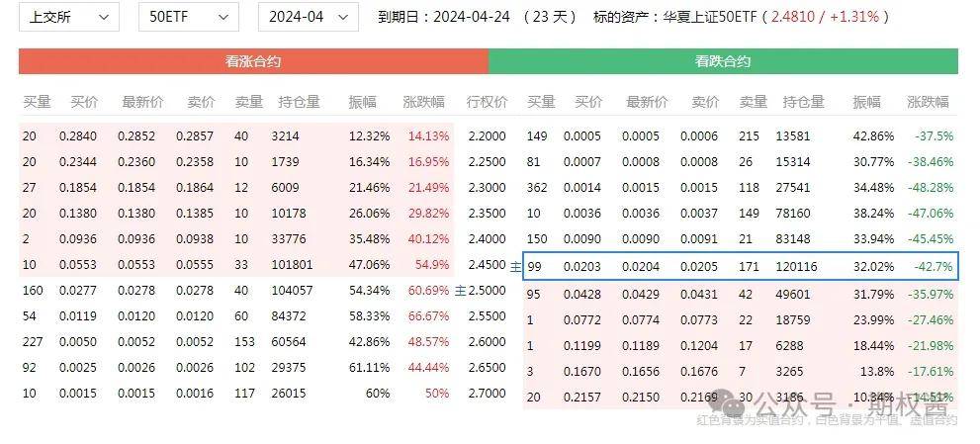Click put amplitude value 32.02%
Viewport: 980px width, 444px height.
point(874,267)
